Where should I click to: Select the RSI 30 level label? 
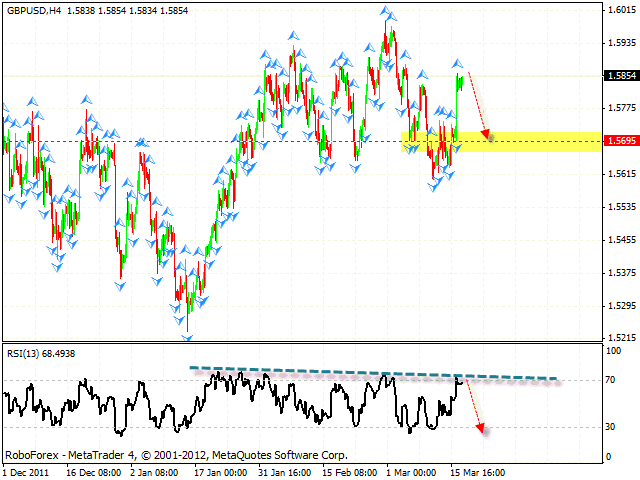pyautogui.click(x=609, y=427)
